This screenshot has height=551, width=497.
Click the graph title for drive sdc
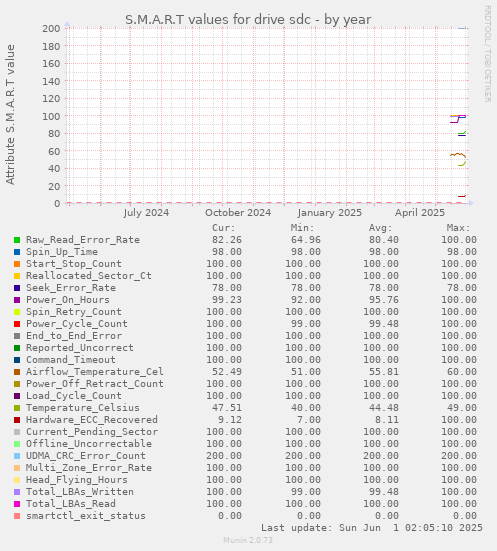(248, 20)
